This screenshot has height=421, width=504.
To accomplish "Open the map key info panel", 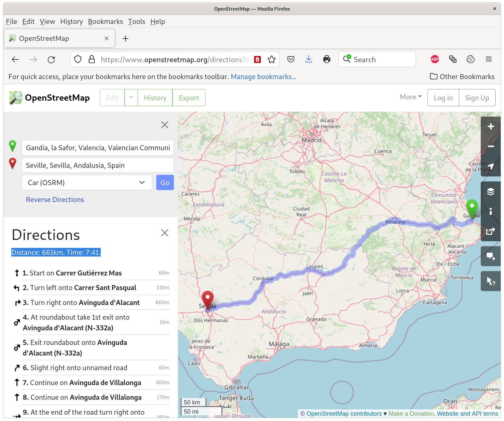I will click(491, 211).
